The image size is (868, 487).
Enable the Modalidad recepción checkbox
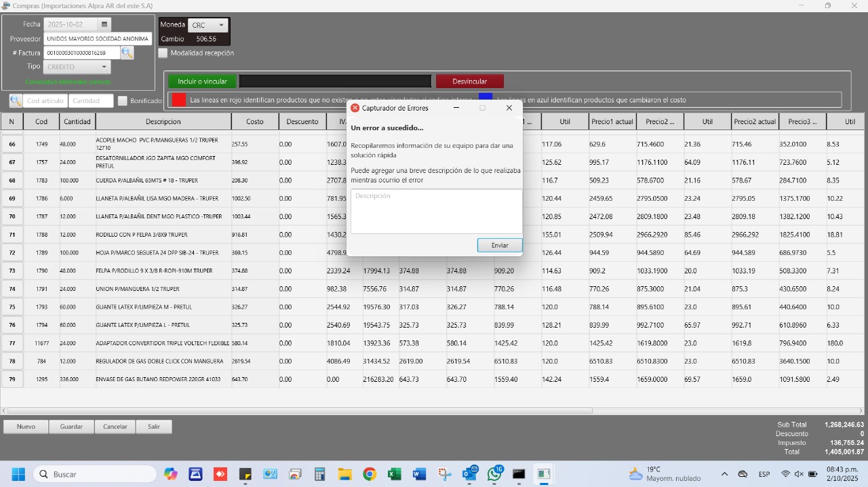coord(163,53)
